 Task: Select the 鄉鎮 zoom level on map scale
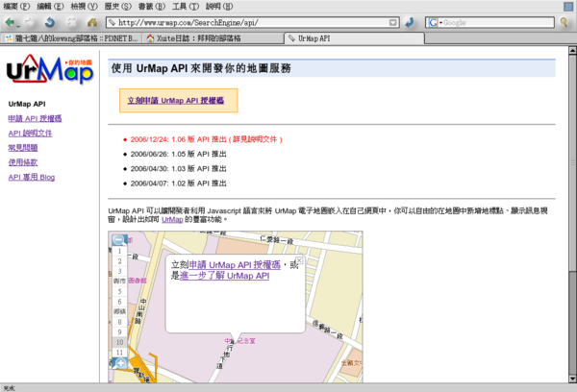point(119,312)
